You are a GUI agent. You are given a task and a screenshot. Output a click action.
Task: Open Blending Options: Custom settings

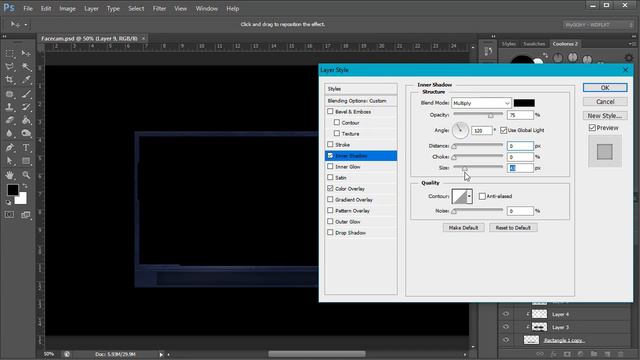pos(361,100)
